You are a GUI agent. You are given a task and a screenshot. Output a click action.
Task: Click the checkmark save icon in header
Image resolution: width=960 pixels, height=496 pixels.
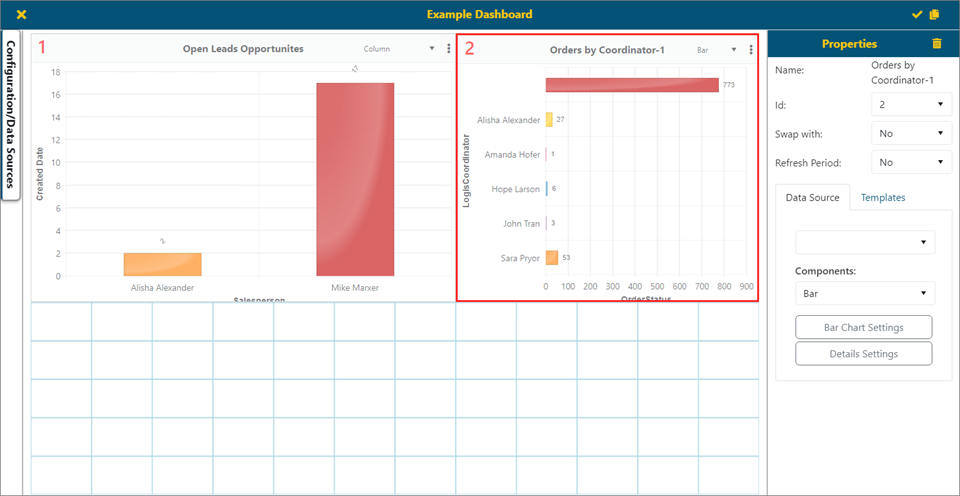coord(918,14)
